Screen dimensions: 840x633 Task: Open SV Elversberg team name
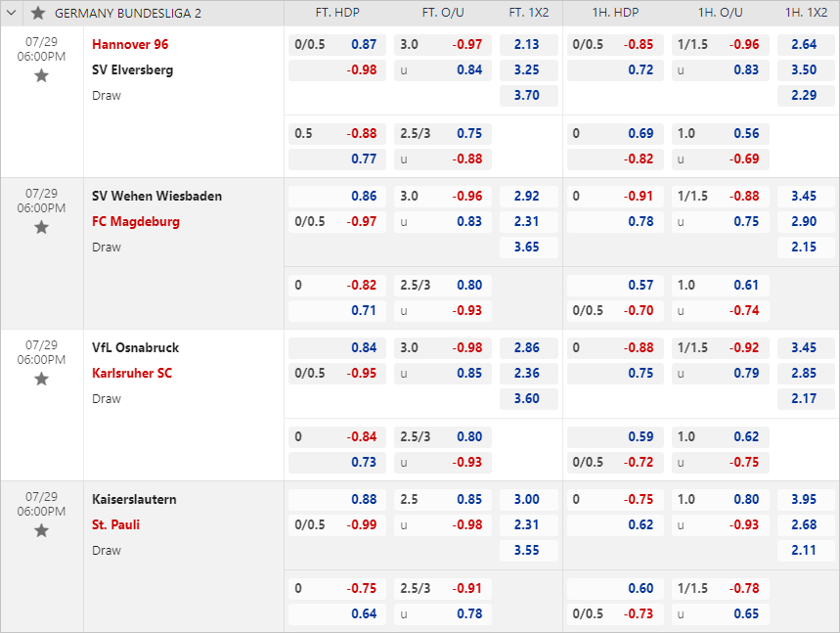point(132,70)
